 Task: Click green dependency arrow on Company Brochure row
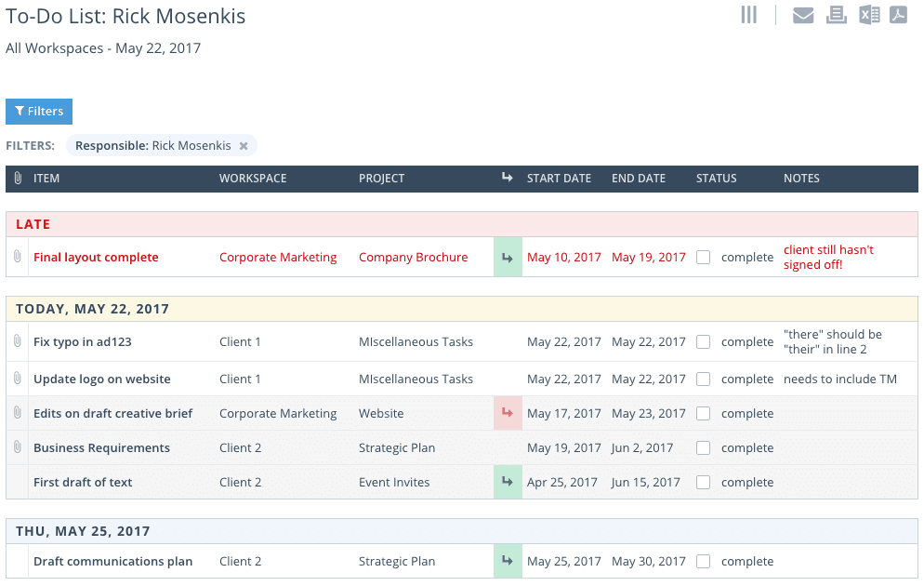508,258
